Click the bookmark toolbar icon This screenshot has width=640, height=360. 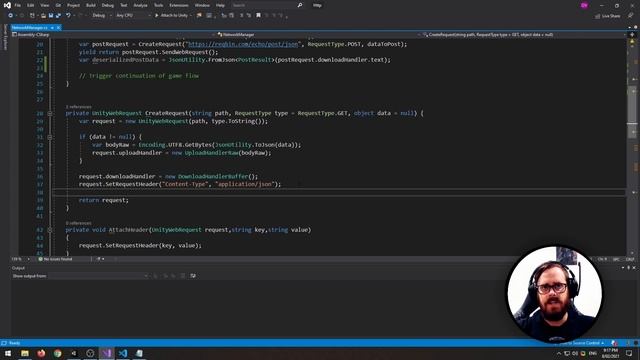click(258, 16)
